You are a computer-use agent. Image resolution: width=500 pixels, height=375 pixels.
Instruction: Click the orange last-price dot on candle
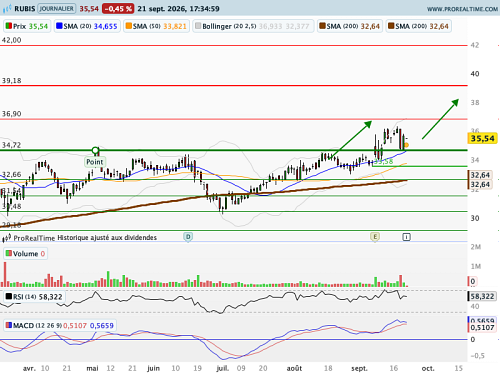click(x=406, y=145)
